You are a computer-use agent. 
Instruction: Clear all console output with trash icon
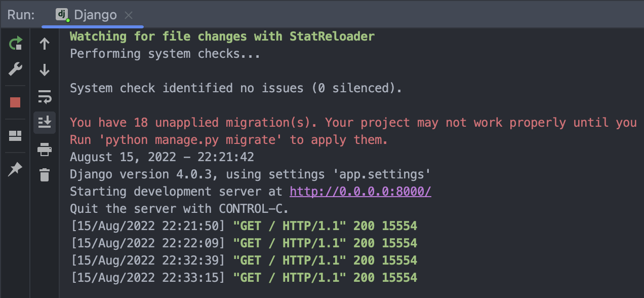45,174
